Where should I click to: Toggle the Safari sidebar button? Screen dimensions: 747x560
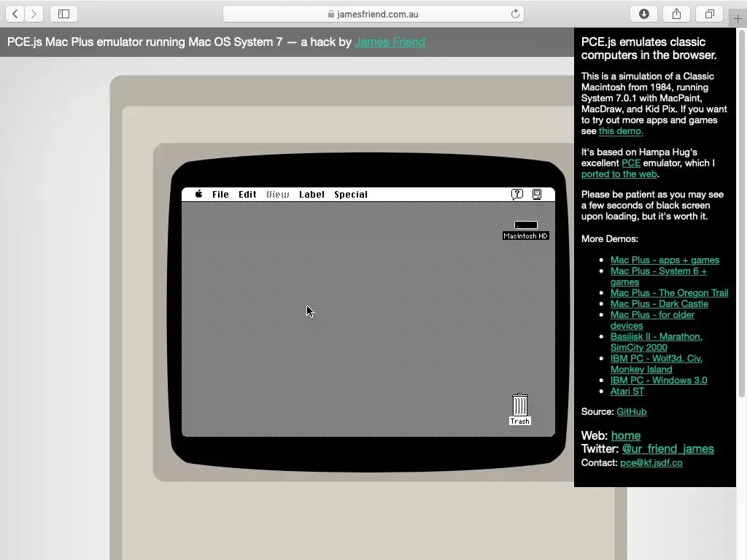(64, 14)
